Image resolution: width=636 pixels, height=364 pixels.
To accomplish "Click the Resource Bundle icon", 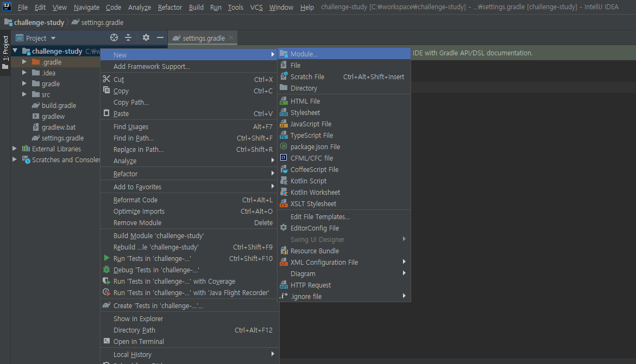I will pos(284,251).
